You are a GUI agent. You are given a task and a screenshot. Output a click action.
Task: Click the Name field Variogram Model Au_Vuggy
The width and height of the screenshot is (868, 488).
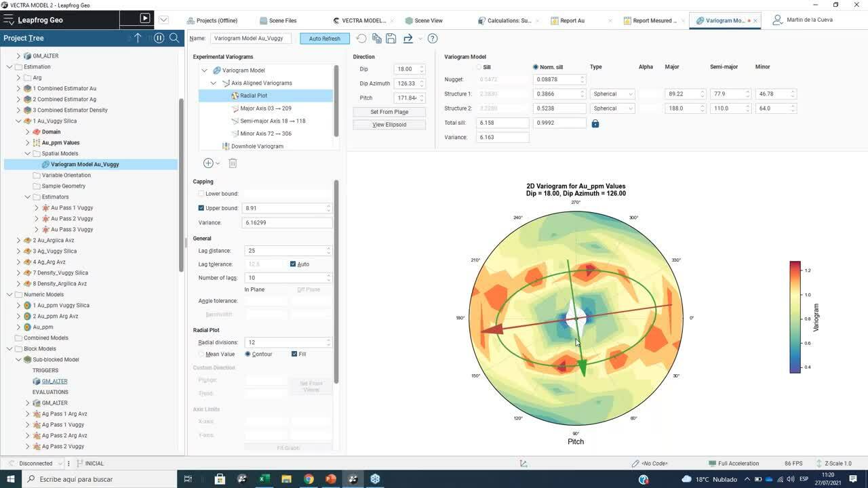252,39
